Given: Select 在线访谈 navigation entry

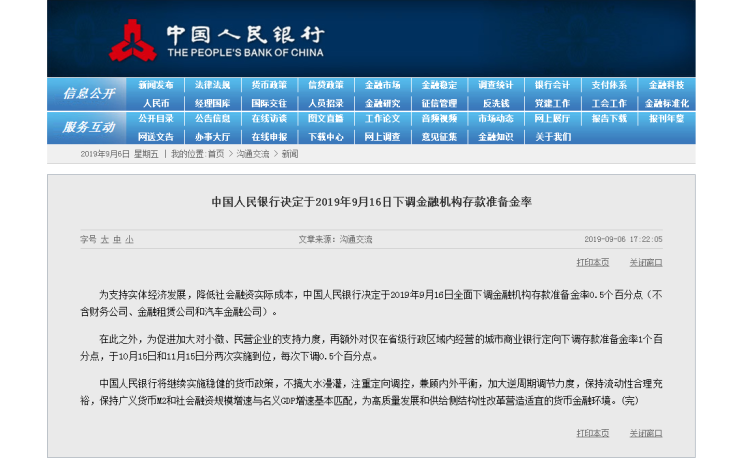Looking at the screenshot, I should [269, 118].
